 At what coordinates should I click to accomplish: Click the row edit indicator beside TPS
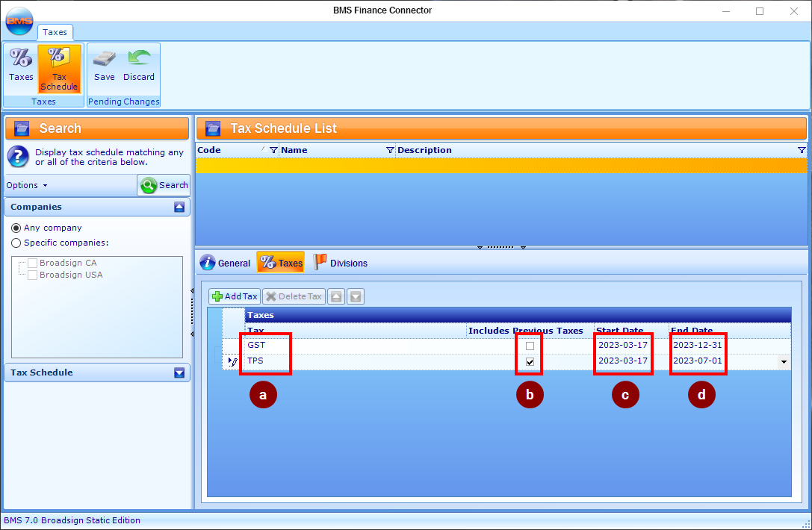click(x=232, y=361)
